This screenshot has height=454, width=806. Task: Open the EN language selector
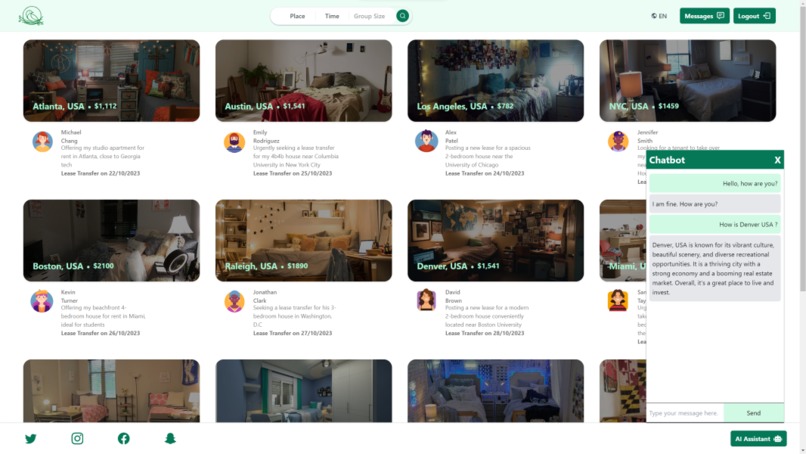tap(659, 16)
